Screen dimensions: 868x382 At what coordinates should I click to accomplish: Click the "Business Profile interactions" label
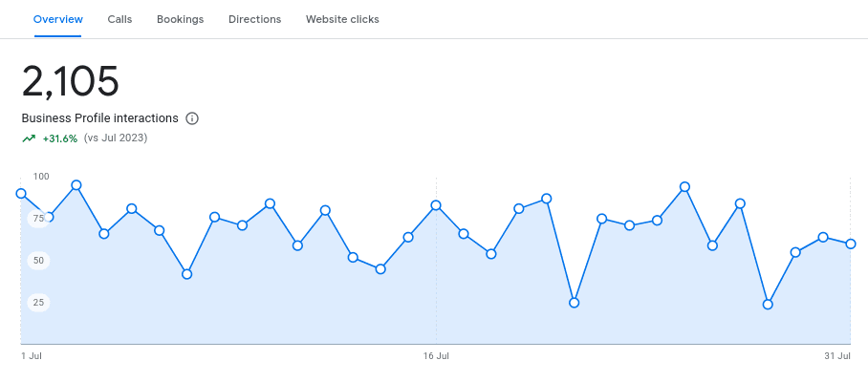click(x=99, y=118)
